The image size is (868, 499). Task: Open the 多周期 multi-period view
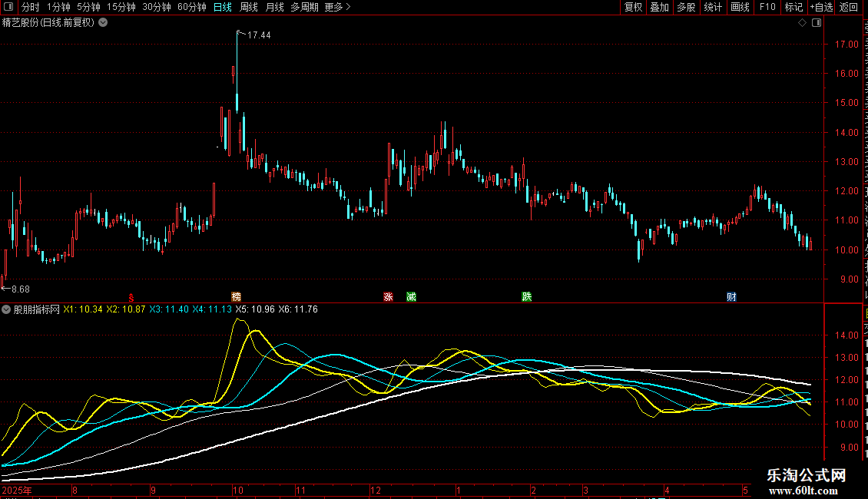click(x=304, y=7)
